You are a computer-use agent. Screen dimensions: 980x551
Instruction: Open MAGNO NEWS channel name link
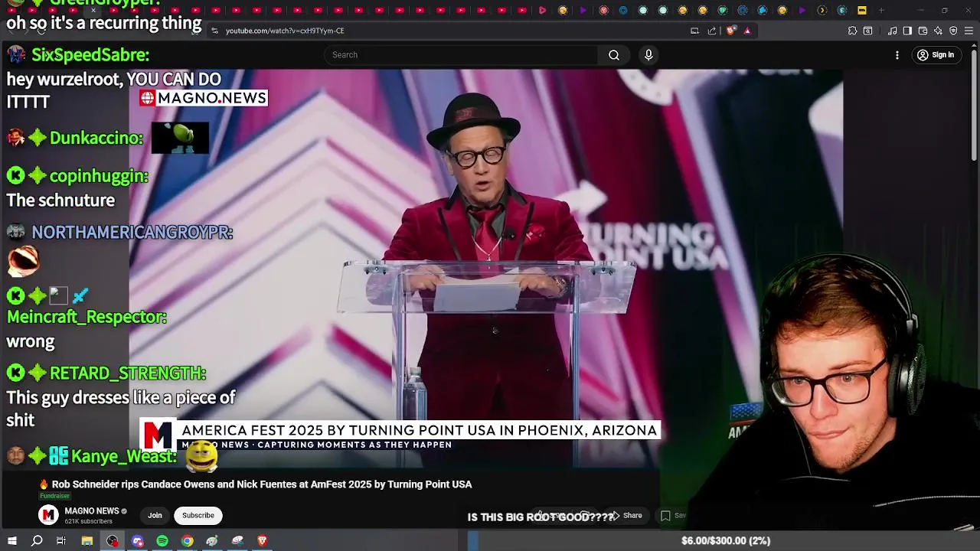[x=92, y=511]
